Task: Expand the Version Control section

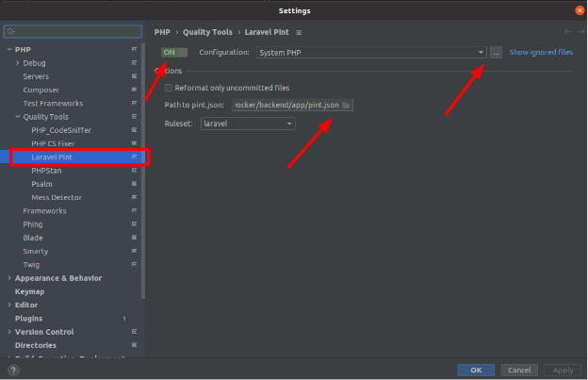Action: click(x=9, y=332)
